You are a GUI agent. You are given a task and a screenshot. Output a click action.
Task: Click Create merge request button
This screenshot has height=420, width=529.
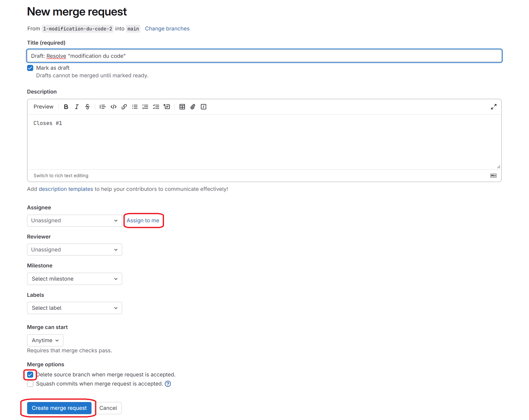(x=59, y=408)
